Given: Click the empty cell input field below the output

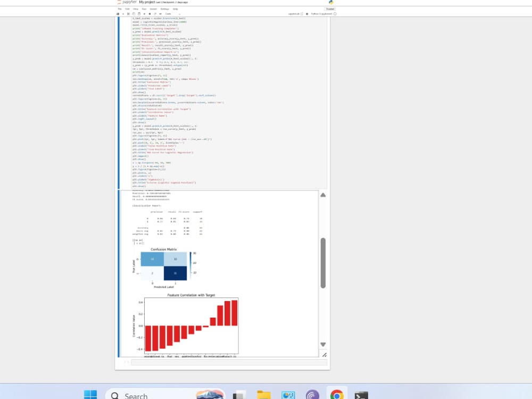Looking at the screenshot, I should 229,362.
